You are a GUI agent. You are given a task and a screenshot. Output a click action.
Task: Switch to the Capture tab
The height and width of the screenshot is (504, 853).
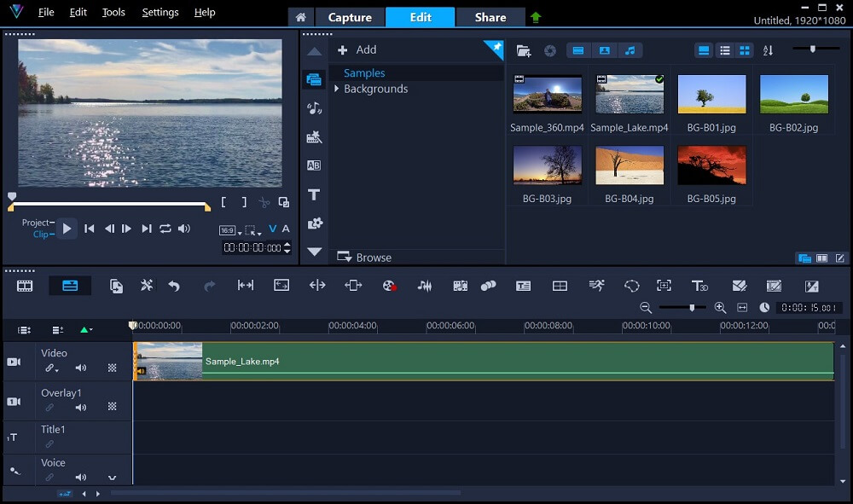point(350,16)
